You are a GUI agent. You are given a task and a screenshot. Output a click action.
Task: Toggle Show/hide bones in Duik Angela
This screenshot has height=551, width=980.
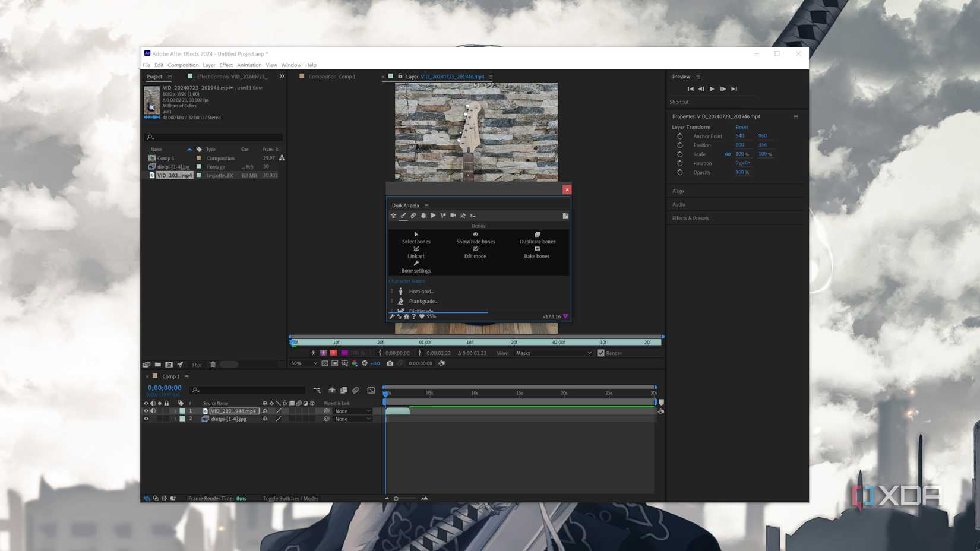tap(475, 237)
